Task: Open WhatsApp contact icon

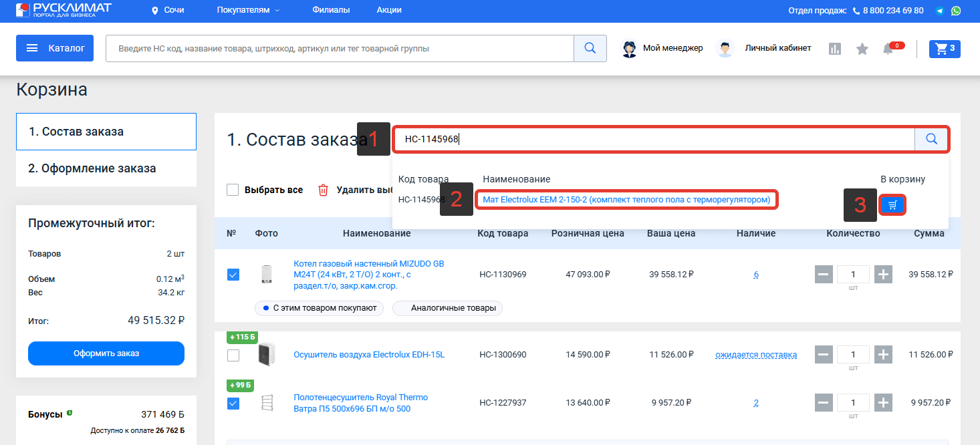Action: click(956, 11)
